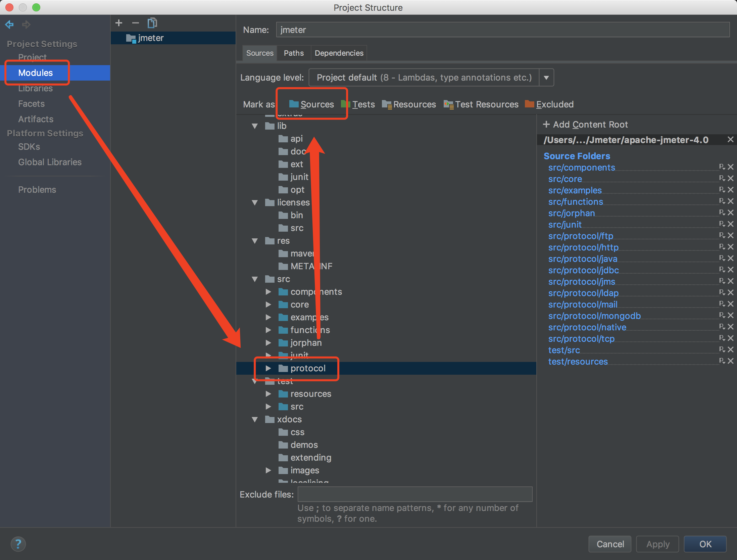Open SDKs platform settings
The height and width of the screenshot is (560, 737).
[x=29, y=147]
